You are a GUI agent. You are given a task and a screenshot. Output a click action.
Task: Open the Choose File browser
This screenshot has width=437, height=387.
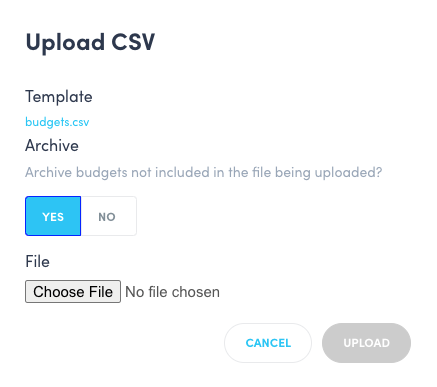(73, 292)
